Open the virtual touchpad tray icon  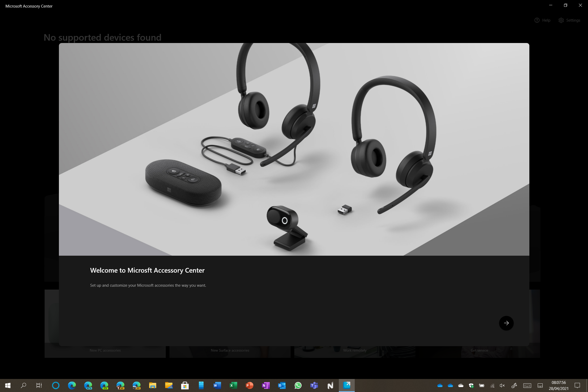tap(540, 385)
